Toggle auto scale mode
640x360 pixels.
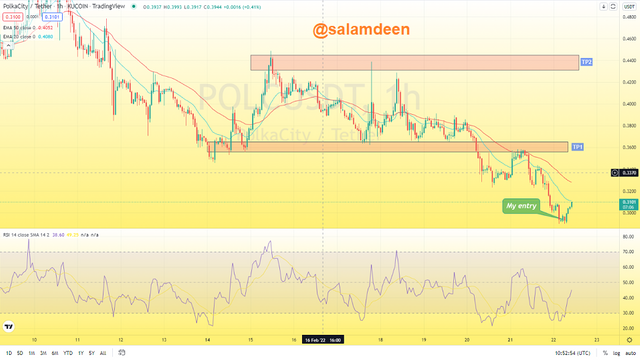[x=631, y=353]
